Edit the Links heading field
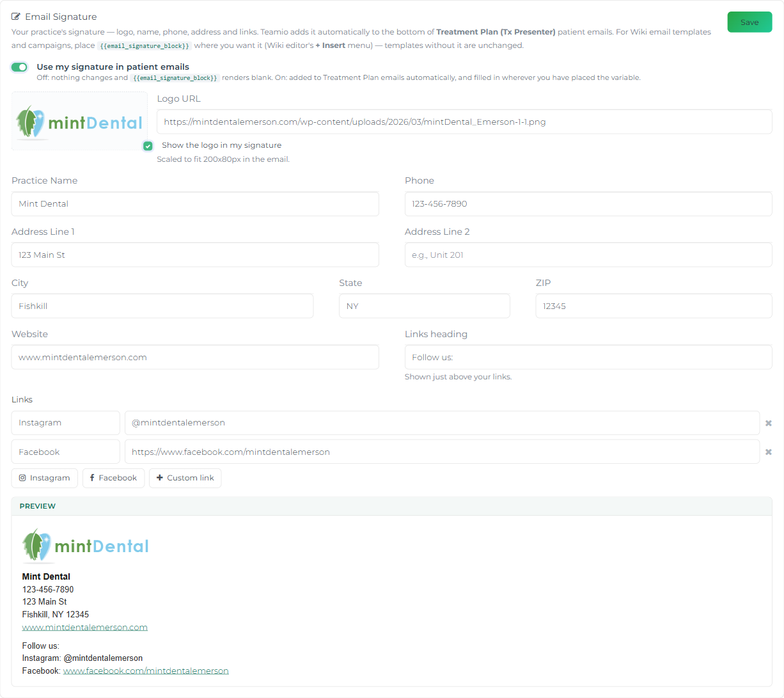 pyautogui.click(x=588, y=357)
